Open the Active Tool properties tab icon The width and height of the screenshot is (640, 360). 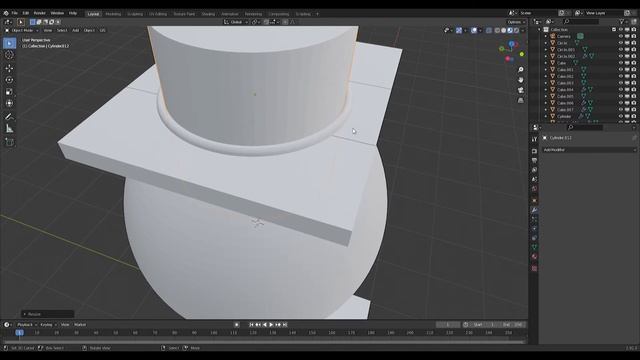point(534,139)
